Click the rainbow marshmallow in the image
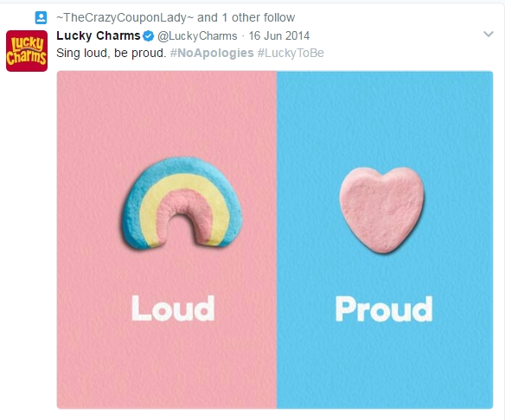The height and width of the screenshot is (420, 505). point(182,203)
